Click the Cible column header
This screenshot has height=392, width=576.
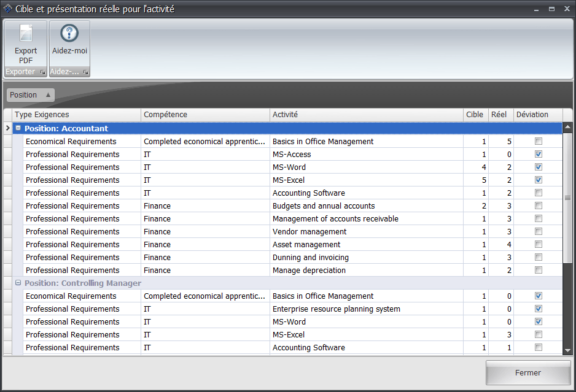click(475, 115)
